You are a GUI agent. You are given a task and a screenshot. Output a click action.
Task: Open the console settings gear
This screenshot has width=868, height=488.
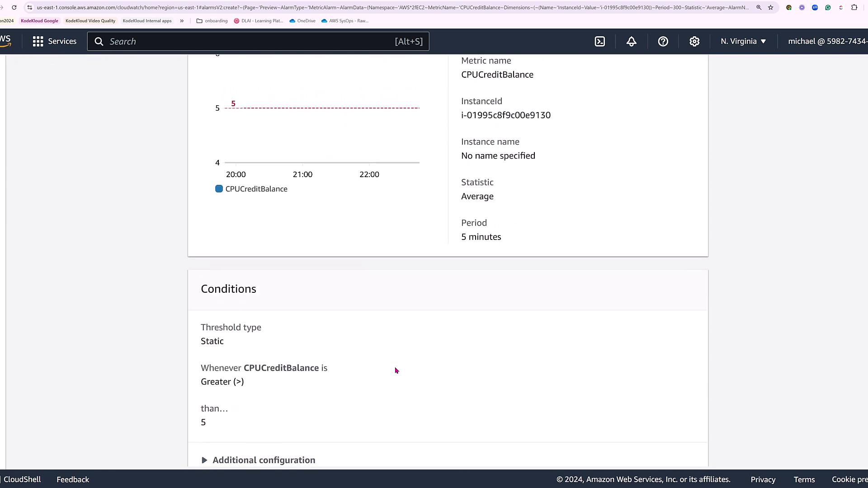coord(694,42)
